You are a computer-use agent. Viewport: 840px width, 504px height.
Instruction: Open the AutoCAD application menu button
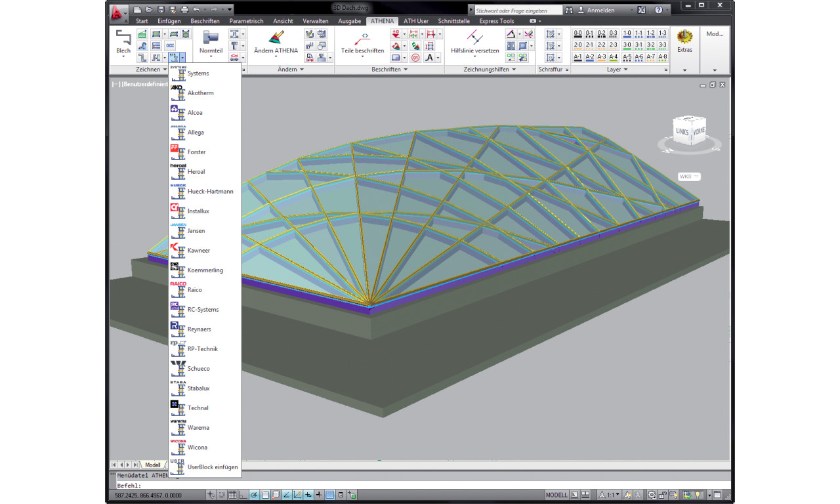point(118,12)
